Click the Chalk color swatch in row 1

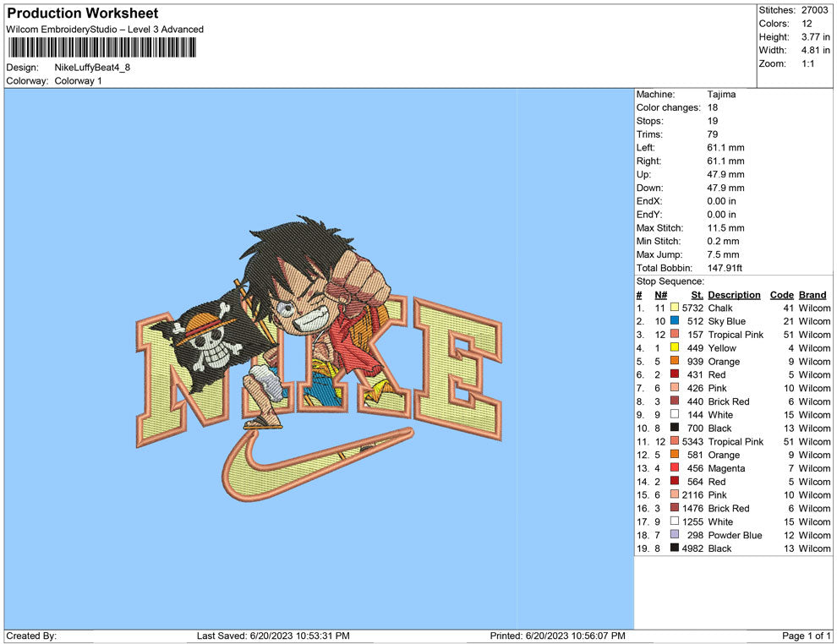pos(674,308)
